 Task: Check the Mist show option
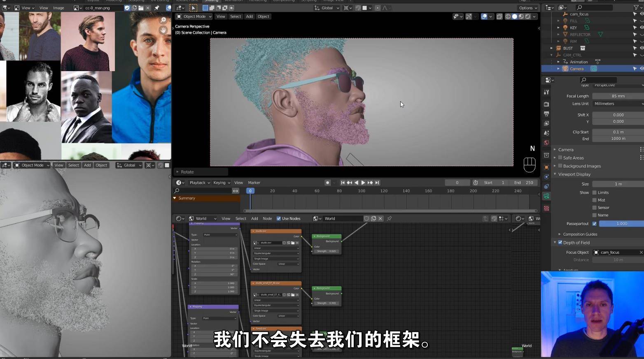594,200
